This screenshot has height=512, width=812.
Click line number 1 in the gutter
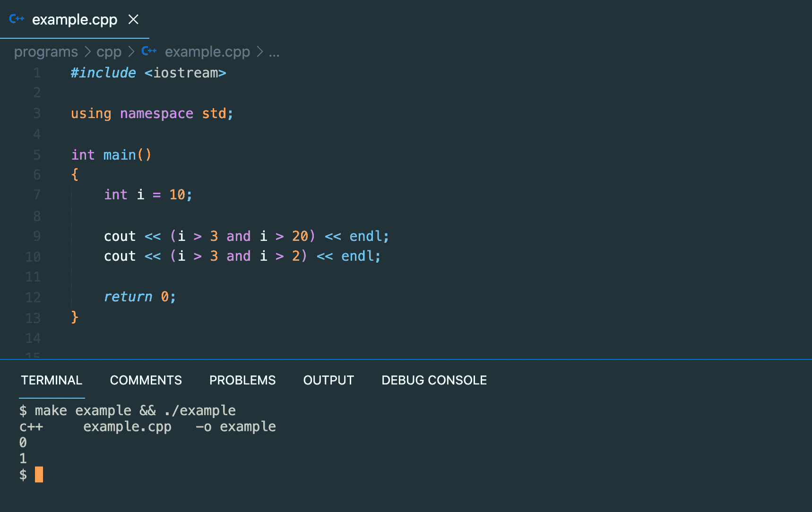click(x=37, y=73)
